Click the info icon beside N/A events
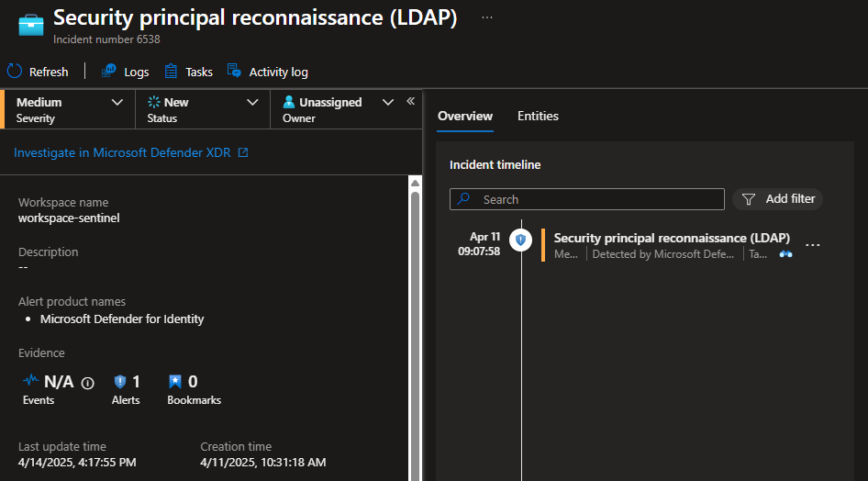This screenshot has width=868, height=481. click(88, 383)
